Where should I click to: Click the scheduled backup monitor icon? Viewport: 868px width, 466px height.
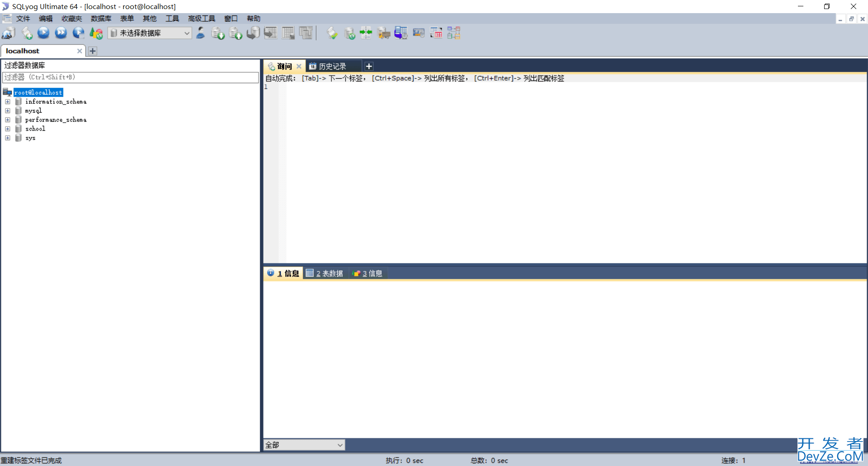[x=401, y=33]
